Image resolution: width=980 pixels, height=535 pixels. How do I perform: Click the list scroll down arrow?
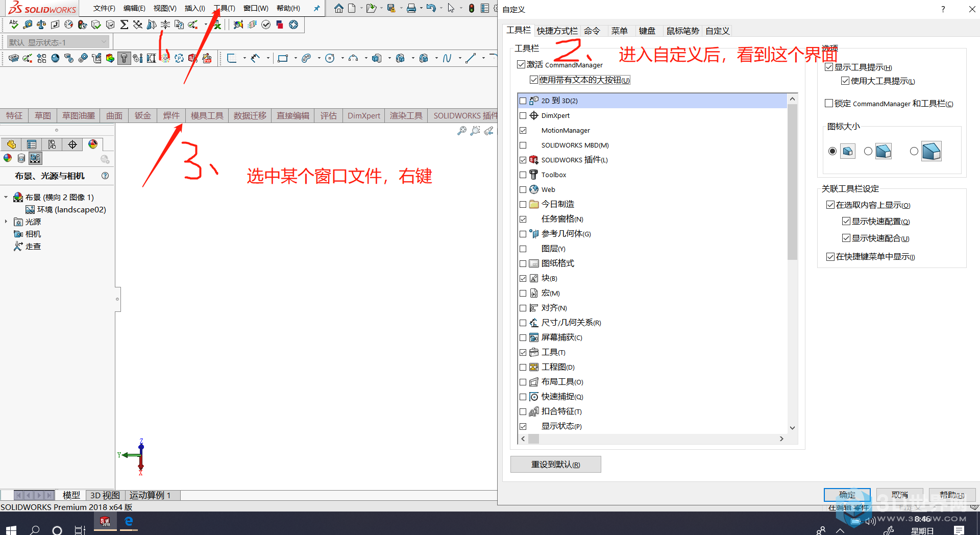(792, 428)
